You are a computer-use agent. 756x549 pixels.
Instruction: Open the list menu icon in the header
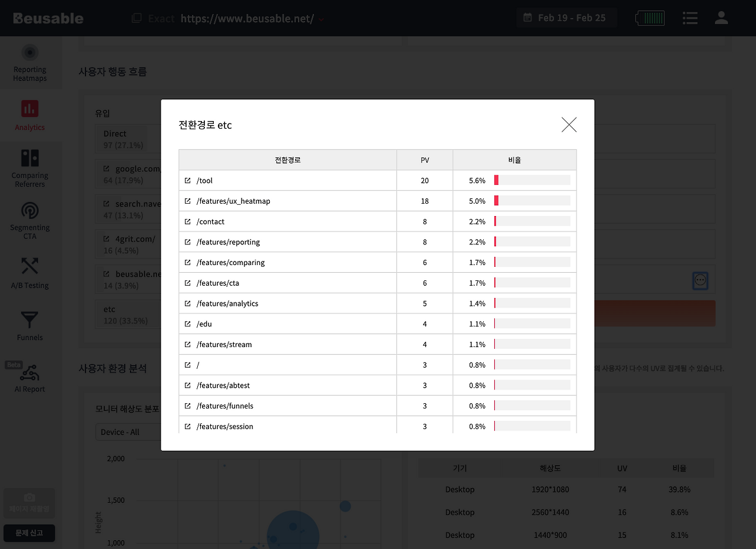pyautogui.click(x=690, y=18)
